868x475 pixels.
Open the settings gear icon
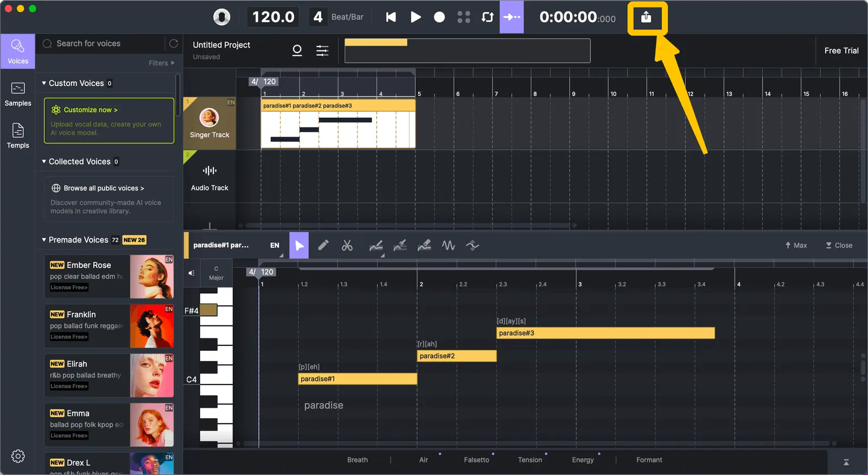click(x=18, y=456)
